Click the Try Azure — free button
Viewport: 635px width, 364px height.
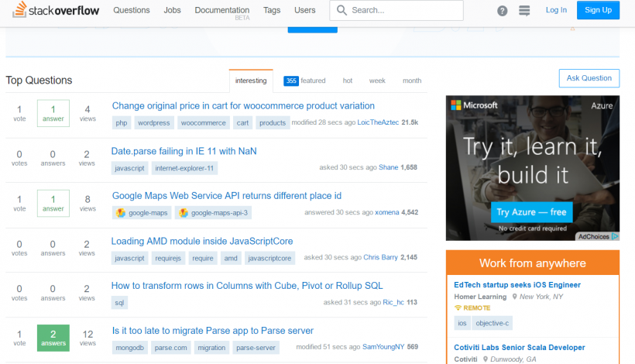pyautogui.click(x=532, y=212)
